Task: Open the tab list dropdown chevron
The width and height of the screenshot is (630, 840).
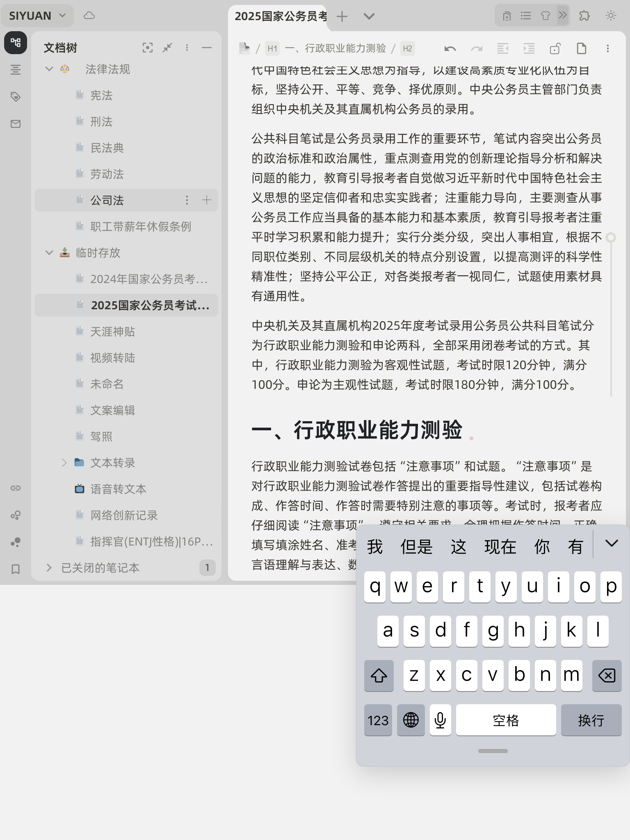Action: tap(369, 16)
